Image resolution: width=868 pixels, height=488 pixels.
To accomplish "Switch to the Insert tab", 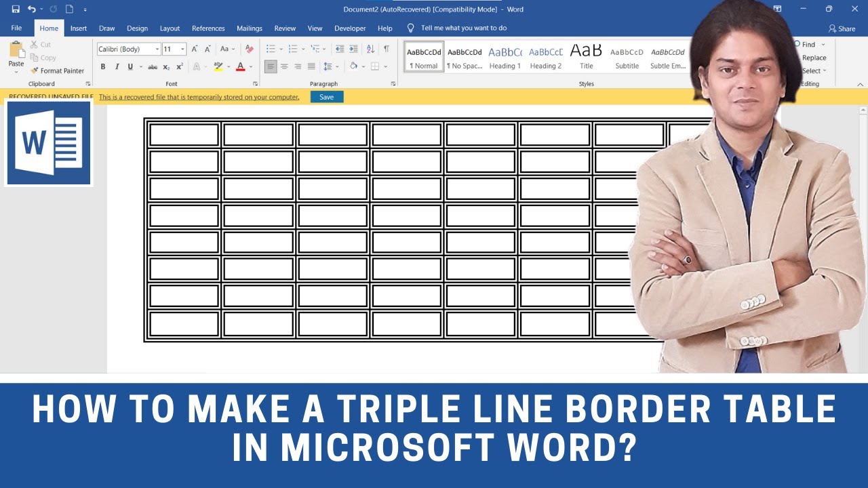I will [79, 28].
